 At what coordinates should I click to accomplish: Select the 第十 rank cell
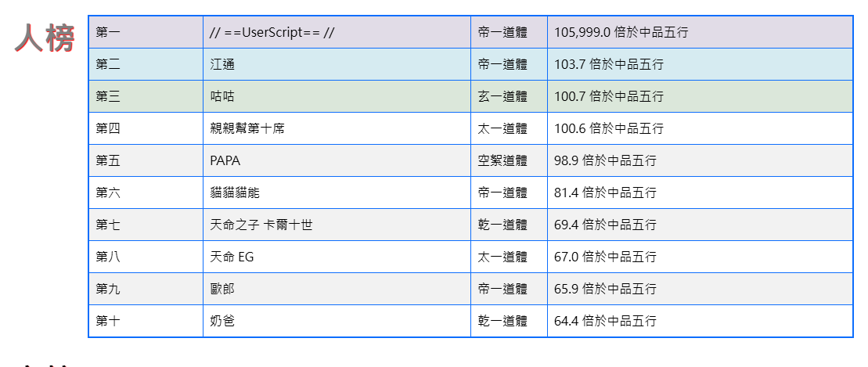(108, 321)
